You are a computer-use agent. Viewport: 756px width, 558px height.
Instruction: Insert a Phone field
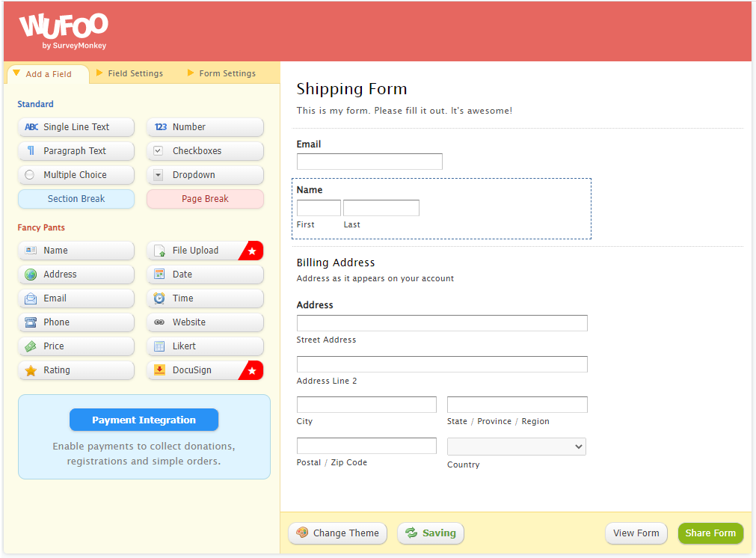click(x=76, y=322)
